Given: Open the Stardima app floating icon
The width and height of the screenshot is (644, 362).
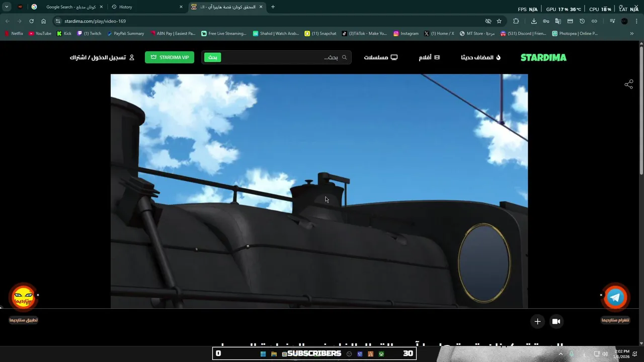Looking at the screenshot, I should point(24,297).
